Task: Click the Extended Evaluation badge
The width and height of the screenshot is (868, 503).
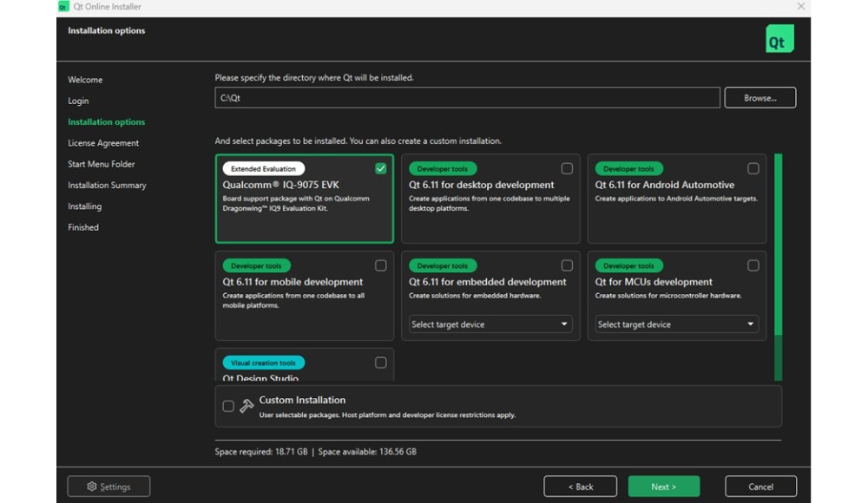Action: (x=264, y=169)
